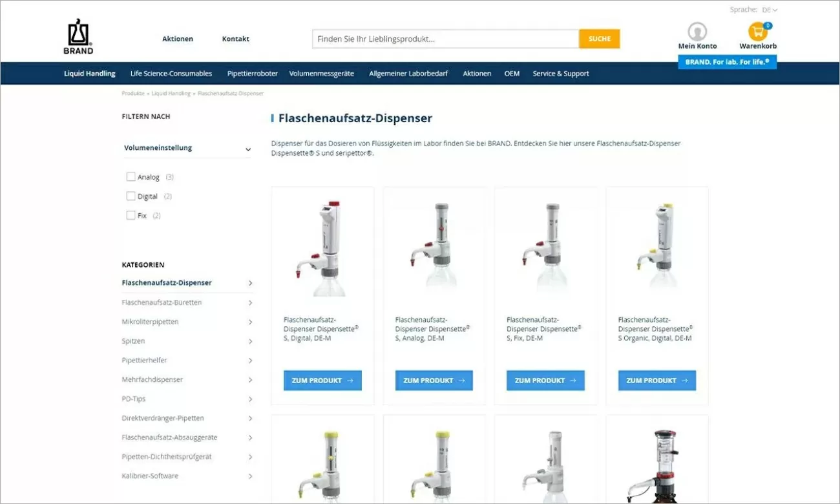Open the Warenkorb shopping cart icon
The image size is (840, 504).
click(757, 32)
